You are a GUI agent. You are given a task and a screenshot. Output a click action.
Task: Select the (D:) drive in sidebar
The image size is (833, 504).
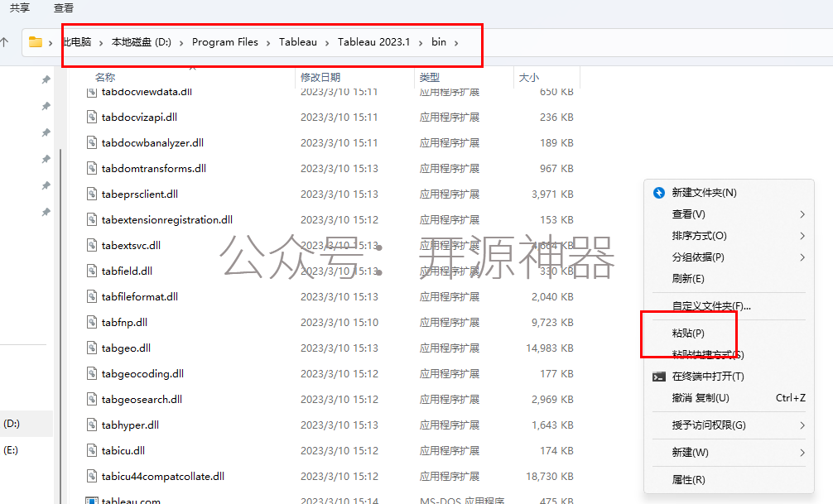point(12,424)
